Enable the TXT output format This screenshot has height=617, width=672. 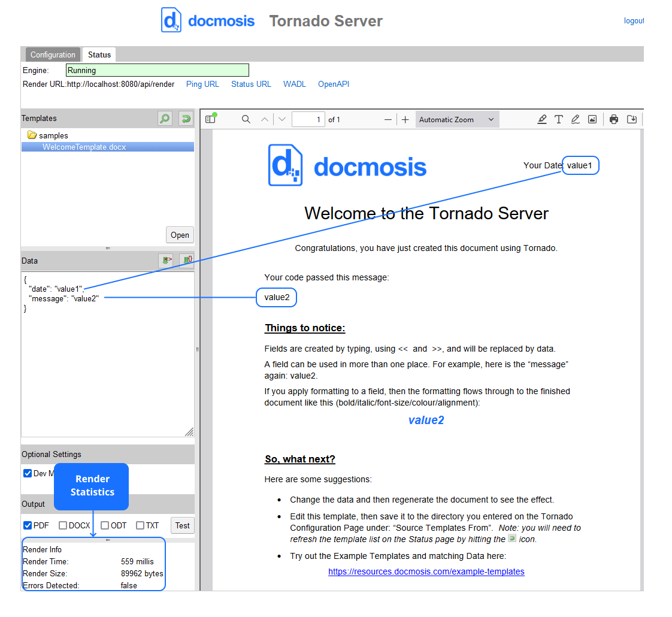click(140, 525)
